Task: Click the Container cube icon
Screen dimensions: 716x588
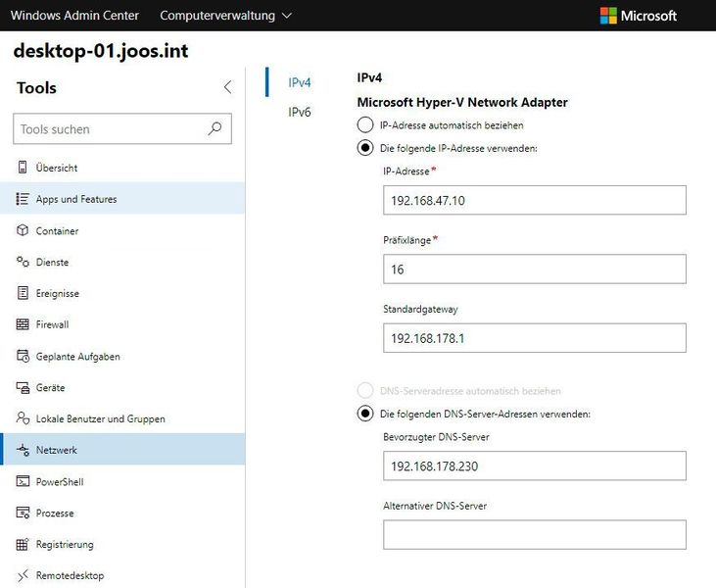Action: point(23,230)
